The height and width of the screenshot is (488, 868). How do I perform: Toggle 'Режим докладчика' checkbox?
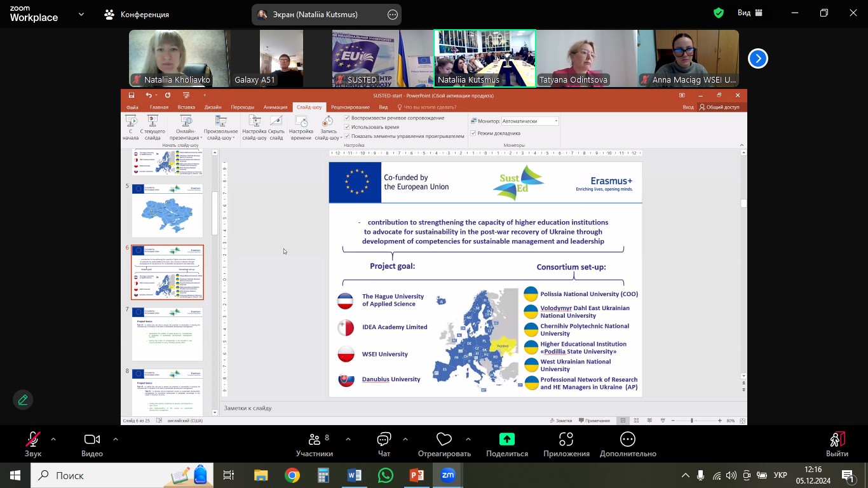[x=473, y=133]
